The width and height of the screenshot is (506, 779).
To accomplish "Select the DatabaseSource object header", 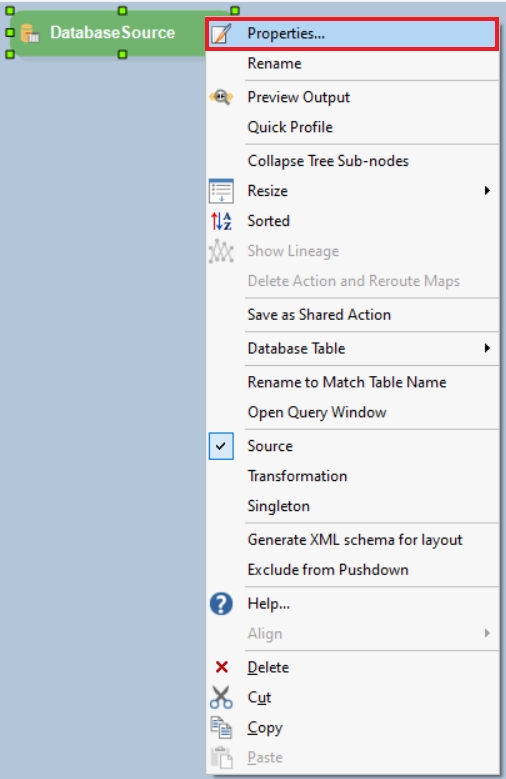I will [112, 33].
